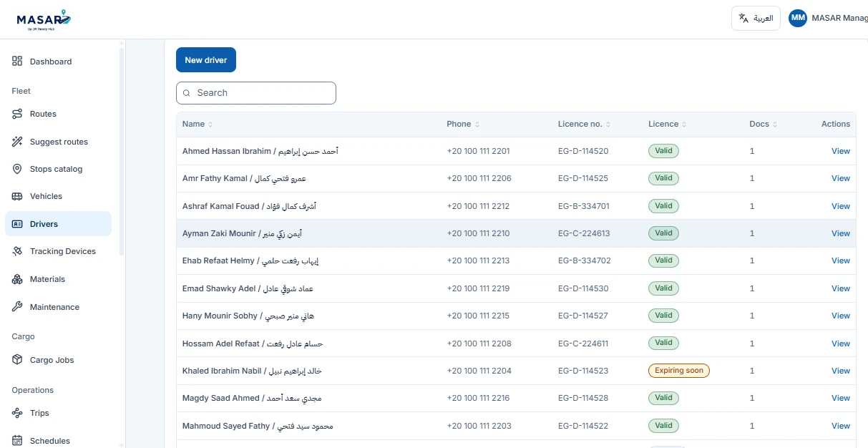Click Hany Mounir Sobhy name cell
Image resolution: width=868 pixels, height=448 pixels.
pyautogui.click(x=248, y=316)
